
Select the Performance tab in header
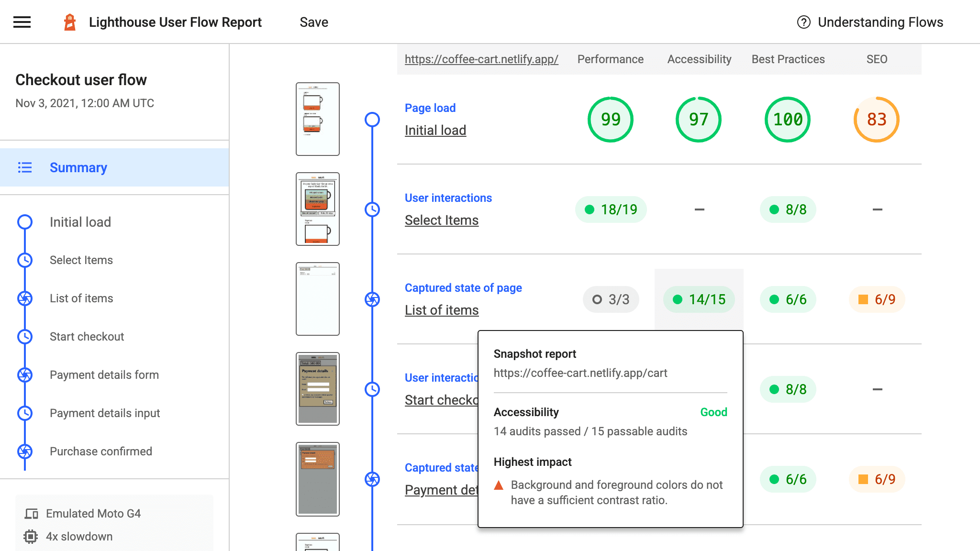coord(610,58)
